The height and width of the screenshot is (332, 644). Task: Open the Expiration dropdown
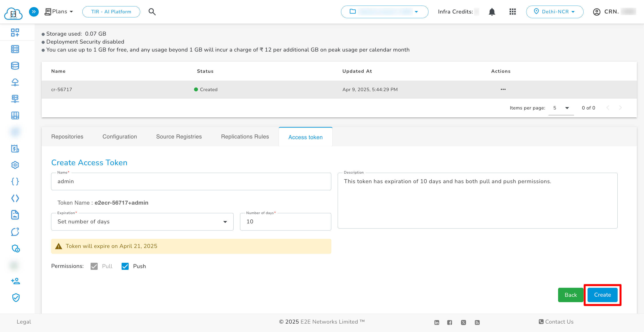(x=142, y=222)
